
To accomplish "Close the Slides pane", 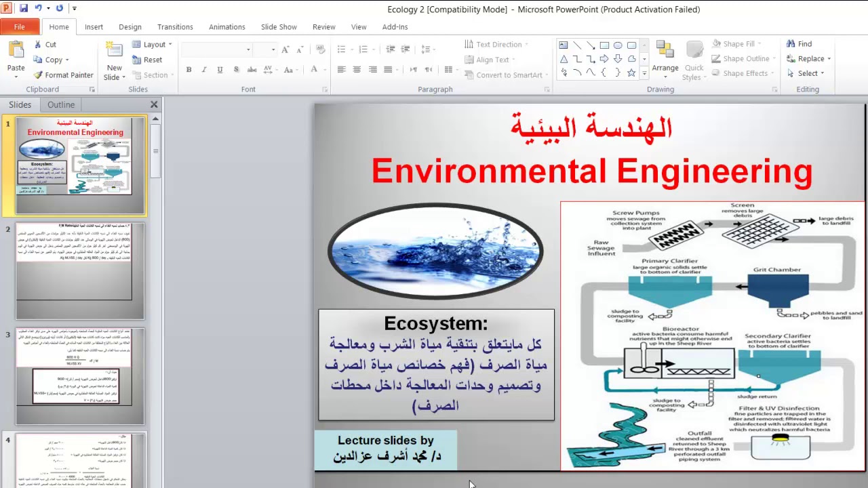I will click(154, 104).
